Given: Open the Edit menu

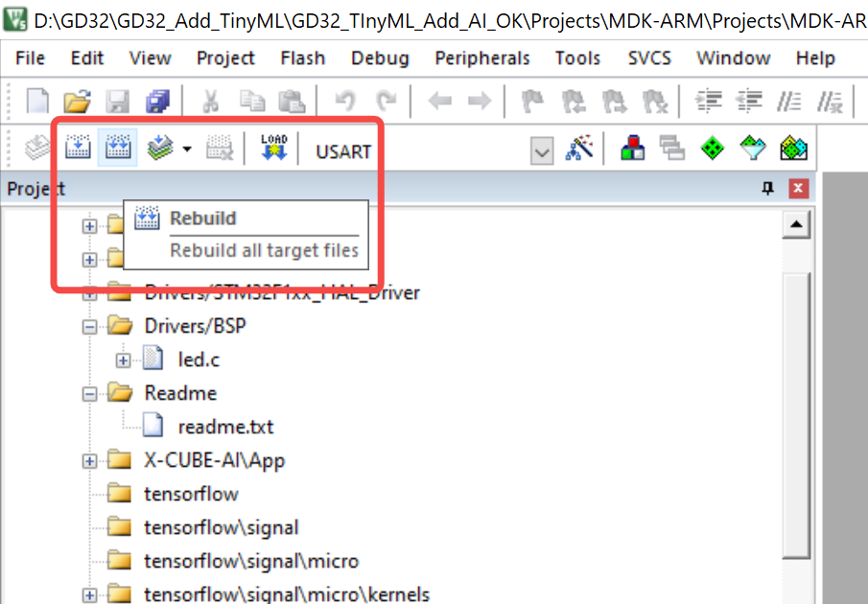Looking at the screenshot, I should point(87,58).
